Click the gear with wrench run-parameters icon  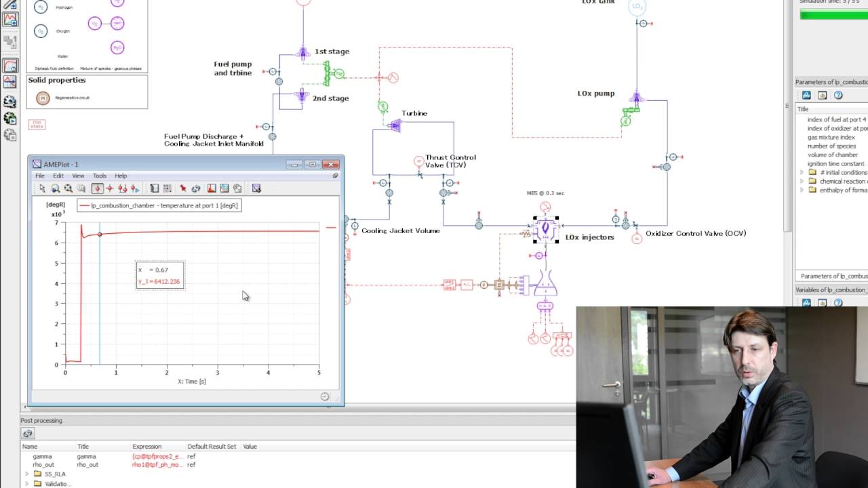[9, 102]
